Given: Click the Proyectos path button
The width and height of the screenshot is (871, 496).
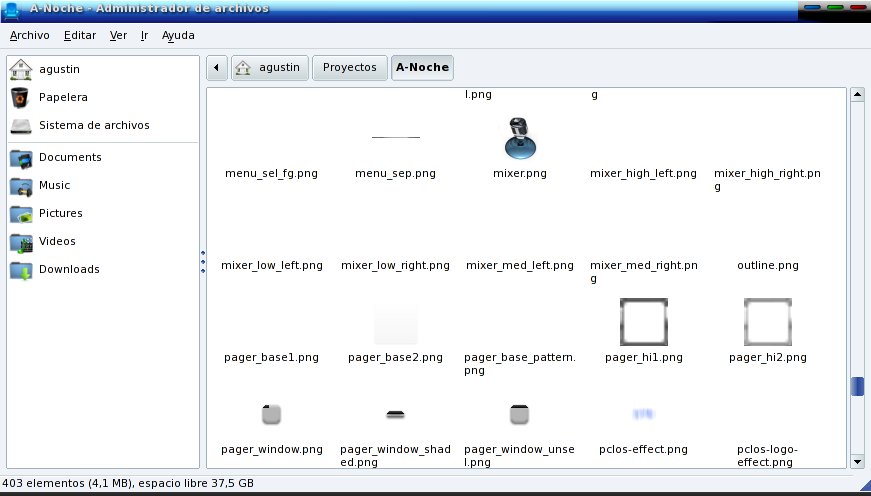Looking at the screenshot, I should pyautogui.click(x=349, y=68).
